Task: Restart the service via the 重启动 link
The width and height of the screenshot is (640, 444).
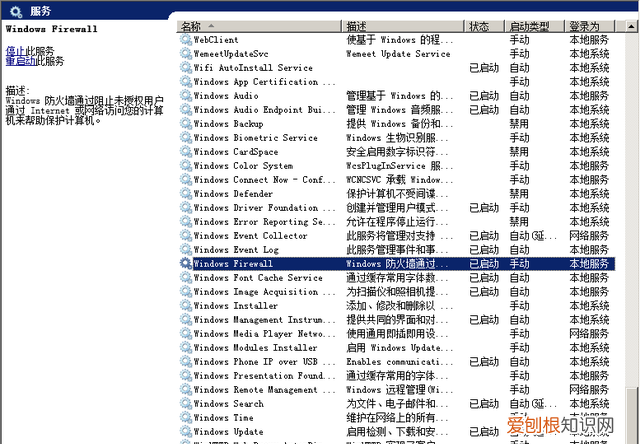Action: (x=21, y=61)
